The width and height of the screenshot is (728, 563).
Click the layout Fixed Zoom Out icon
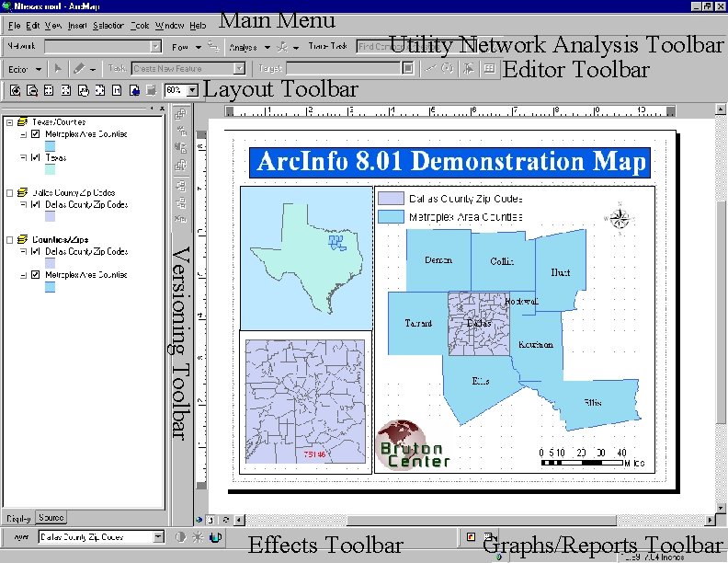click(x=66, y=90)
